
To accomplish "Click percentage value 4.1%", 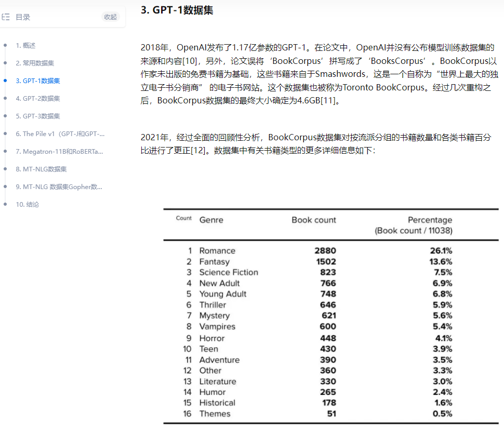I will 444,338.
